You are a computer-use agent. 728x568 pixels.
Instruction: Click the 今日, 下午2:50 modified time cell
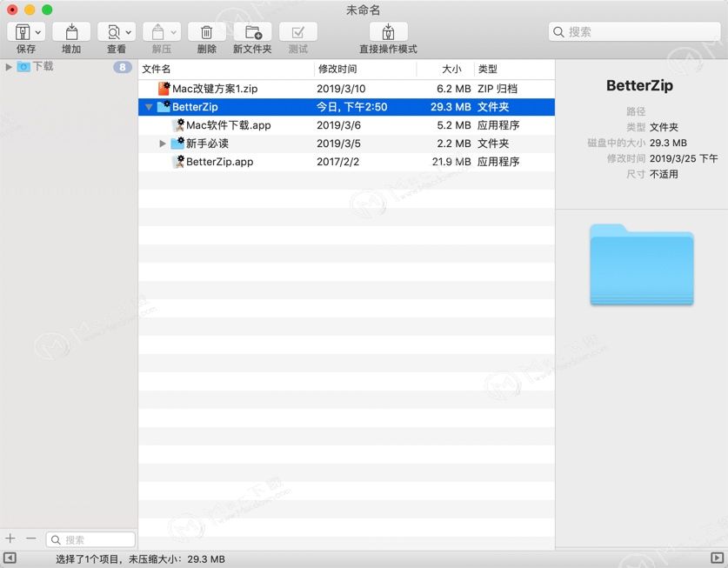(x=352, y=107)
